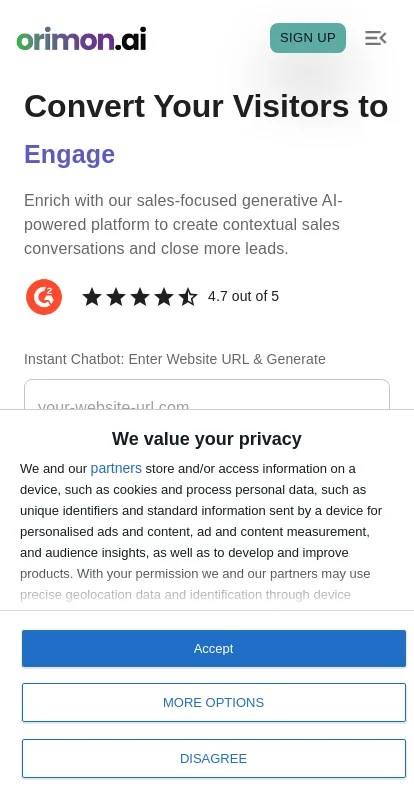Click the orimon.ai logo
The width and height of the screenshot is (414, 800).
pos(82,39)
